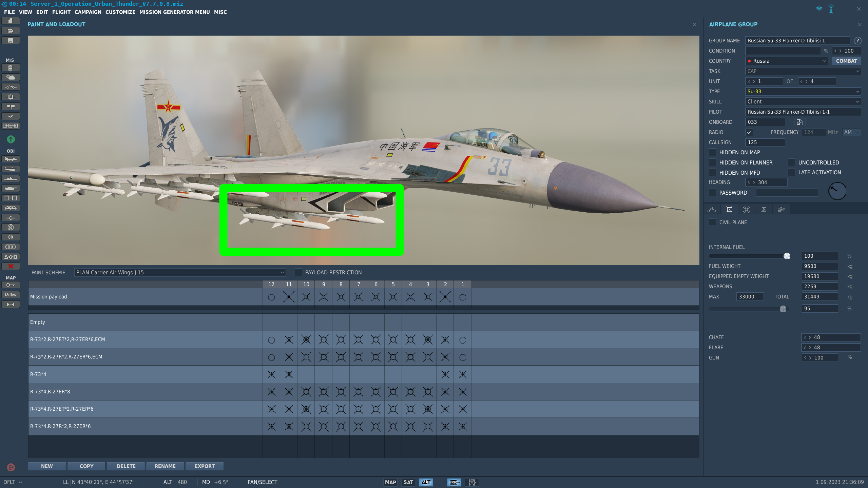Open the MISSION GENERATOR MENU

click(x=174, y=12)
